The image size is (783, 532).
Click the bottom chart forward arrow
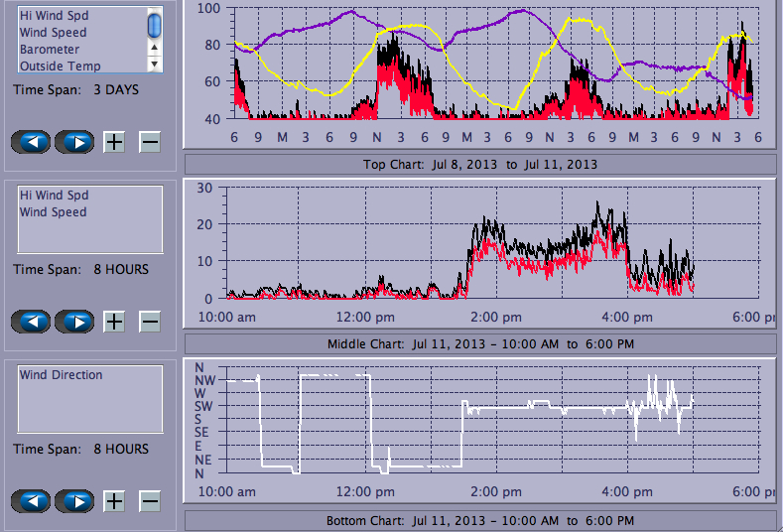(74, 501)
